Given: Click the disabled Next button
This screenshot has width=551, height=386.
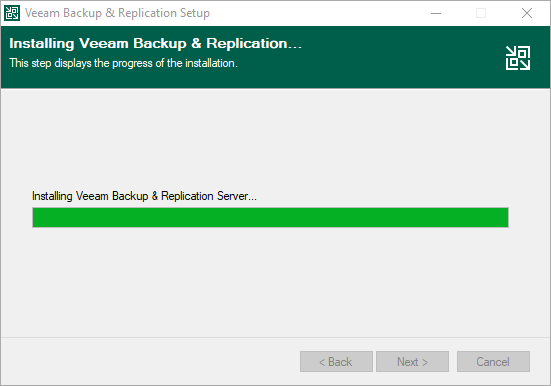Looking at the screenshot, I should 412,361.
